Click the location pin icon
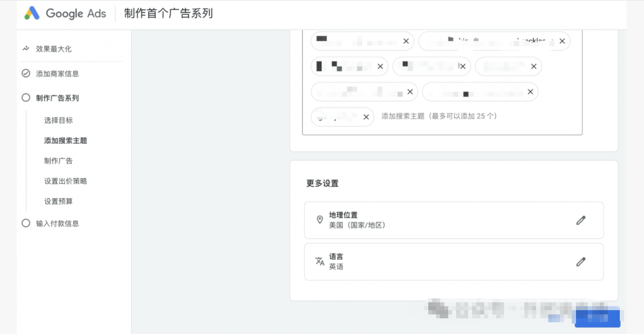 [320, 220]
